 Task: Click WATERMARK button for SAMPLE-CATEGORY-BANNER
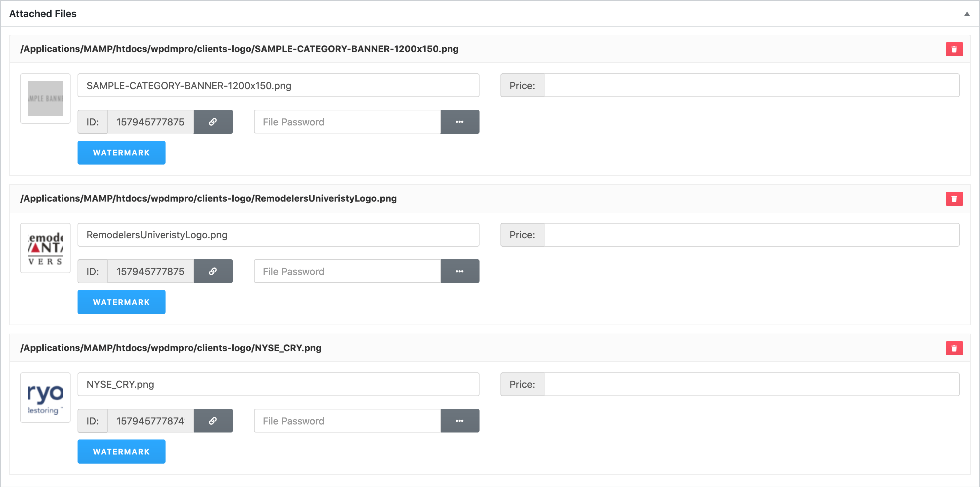(x=121, y=153)
